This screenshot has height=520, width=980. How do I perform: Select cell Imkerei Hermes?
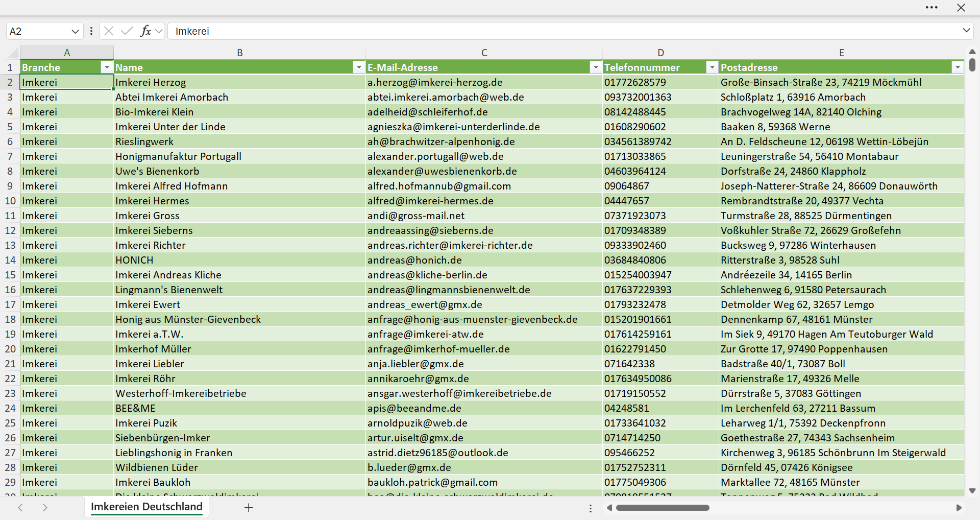(x=239, y=201)
